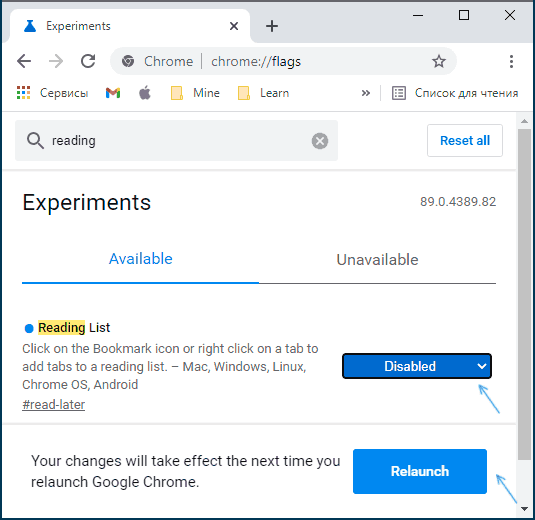
Task: Minimize the Chrome window
Action: click(x=418, y=15)
